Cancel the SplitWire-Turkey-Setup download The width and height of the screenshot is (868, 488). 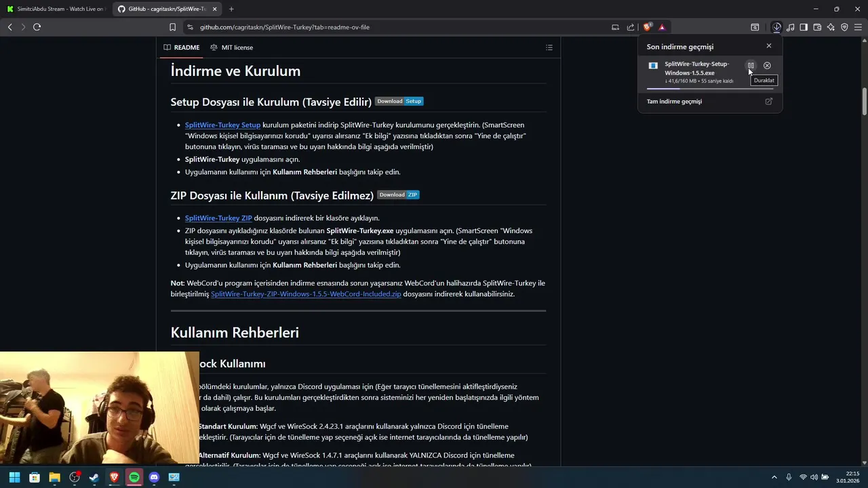click(767, 66)
